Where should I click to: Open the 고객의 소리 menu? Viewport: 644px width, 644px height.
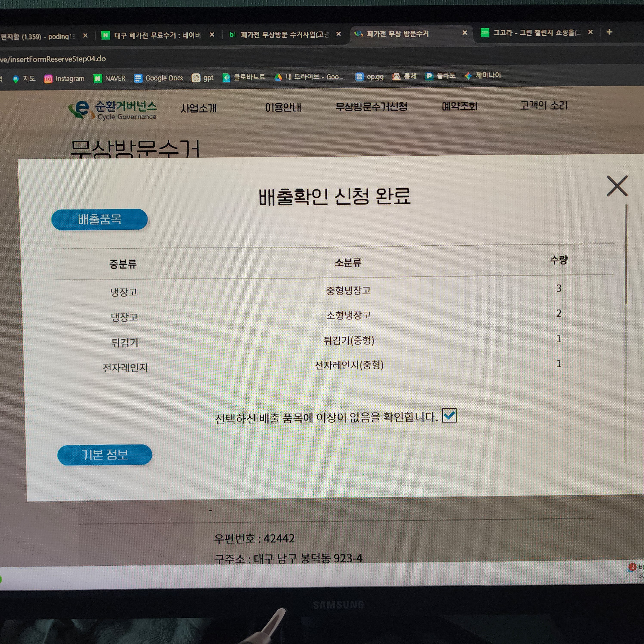pos(544,105)
